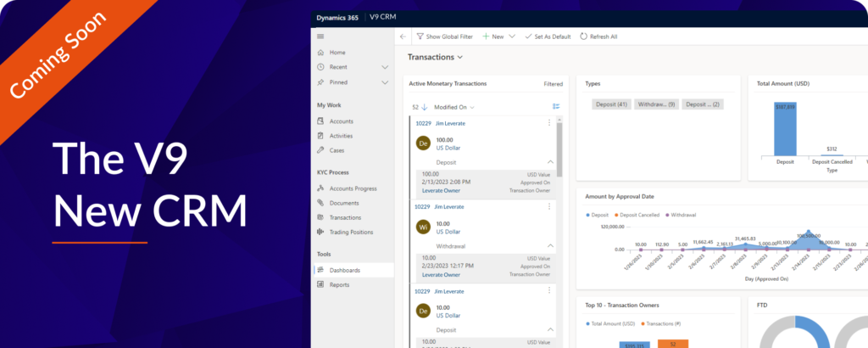Click the Refresh All toolbar button

(598, 36)
